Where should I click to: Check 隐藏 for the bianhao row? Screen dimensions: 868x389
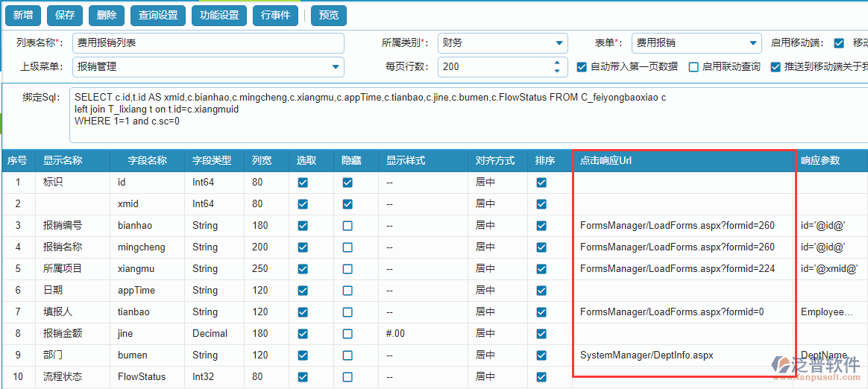click(347, 225)
